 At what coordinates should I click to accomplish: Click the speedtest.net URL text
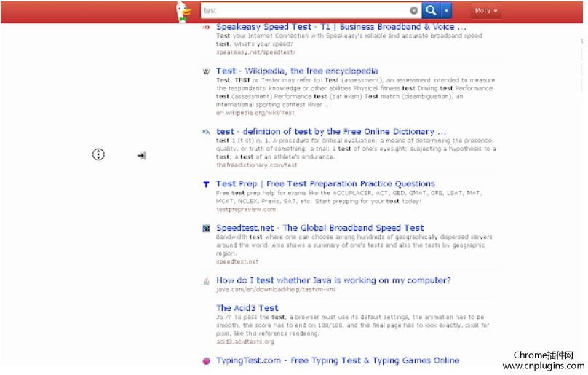click(237, 261)
